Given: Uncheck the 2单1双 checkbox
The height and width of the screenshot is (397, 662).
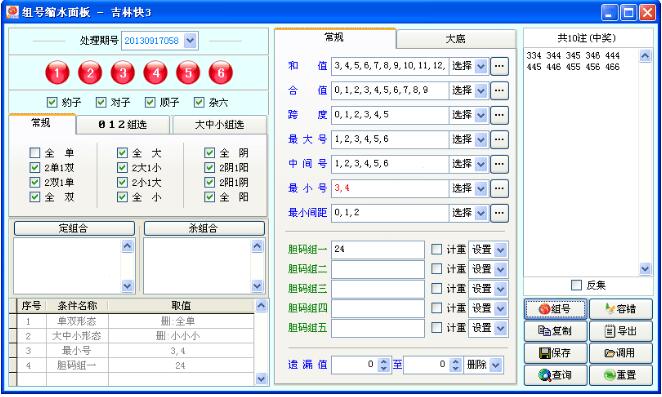Looking at the screenshot, I should pyautogui.click(x=35, y=168).
